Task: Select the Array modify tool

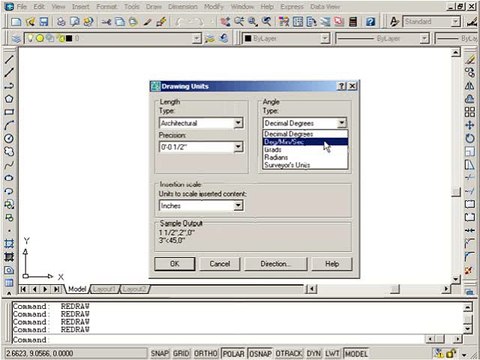Action: tap(470, 112)
